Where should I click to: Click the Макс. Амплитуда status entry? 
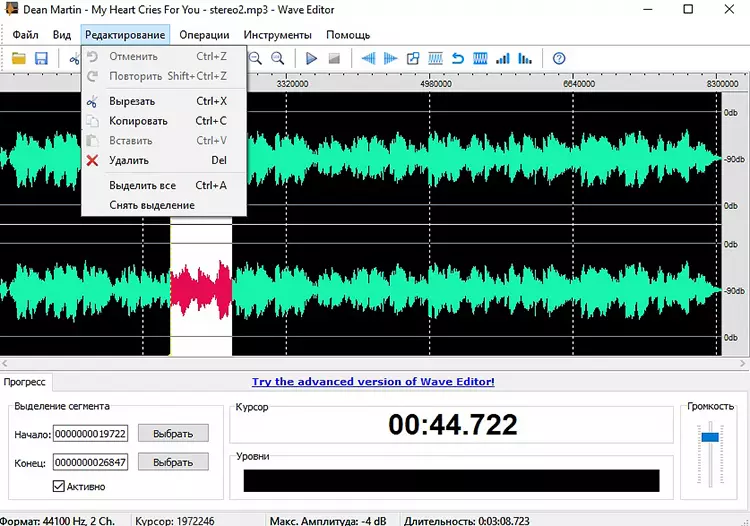(x=328, y=520)
